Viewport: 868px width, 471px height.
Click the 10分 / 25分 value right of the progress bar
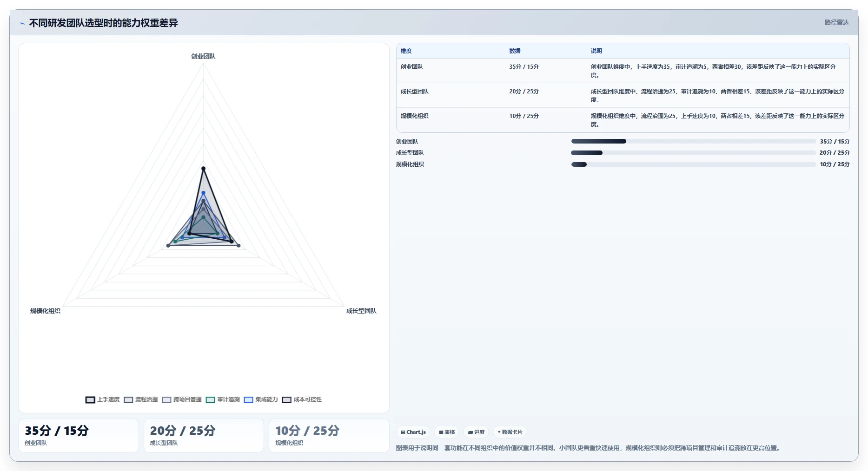coord(835,164)
